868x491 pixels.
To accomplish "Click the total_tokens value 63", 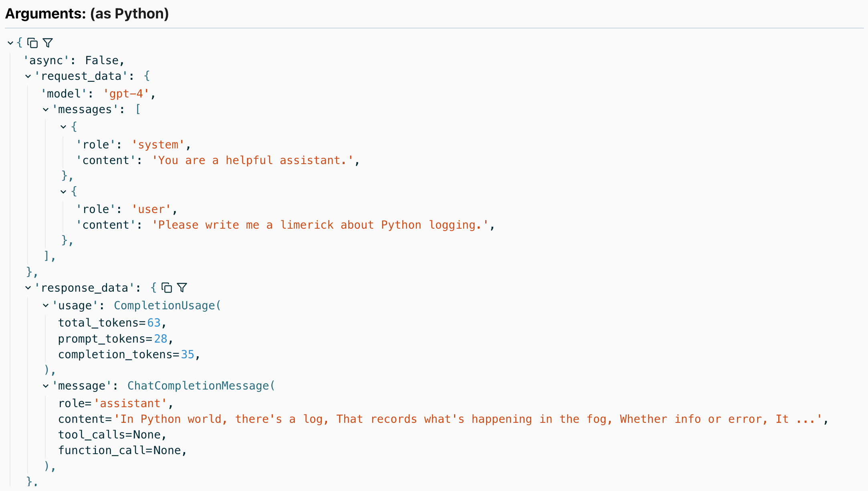I will [x=155, y=323].
